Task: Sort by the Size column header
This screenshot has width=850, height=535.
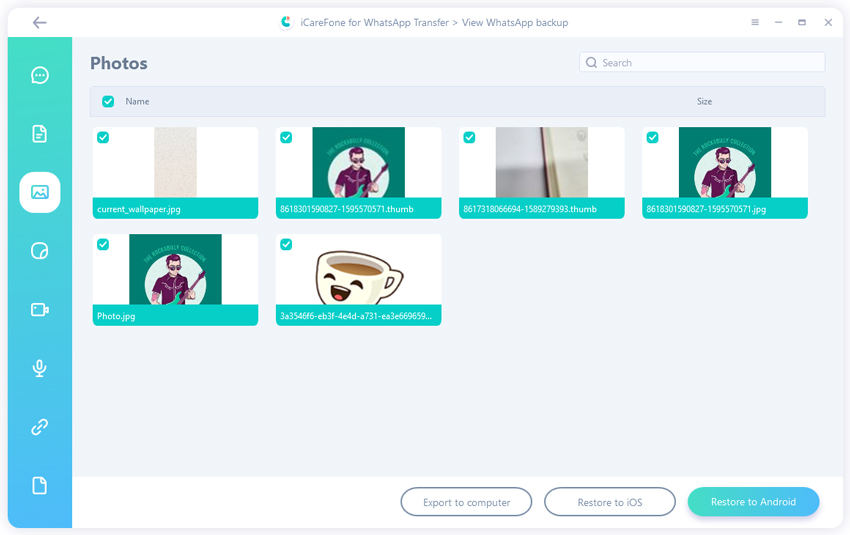Action: [704, 101]
